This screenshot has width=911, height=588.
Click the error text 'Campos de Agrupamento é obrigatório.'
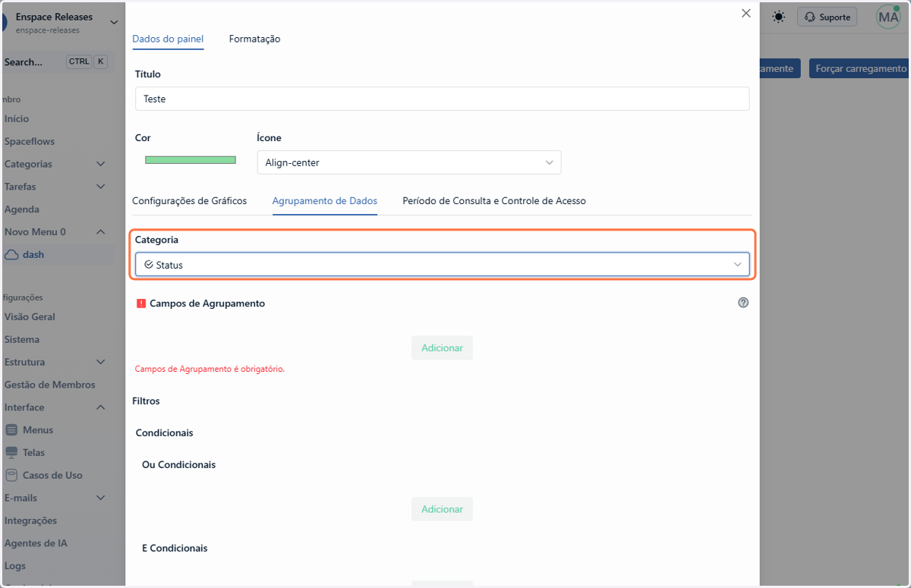click(210, 369)
